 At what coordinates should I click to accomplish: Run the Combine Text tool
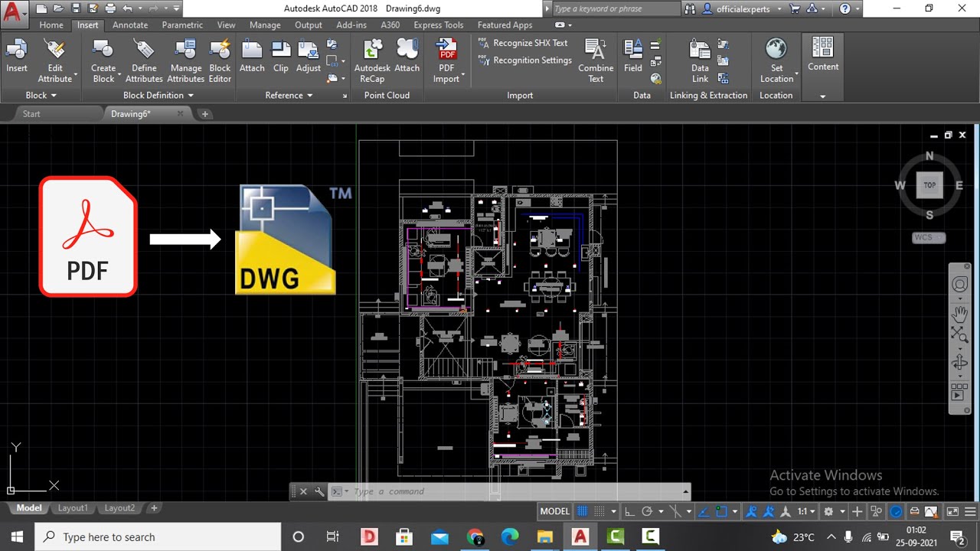596,61
